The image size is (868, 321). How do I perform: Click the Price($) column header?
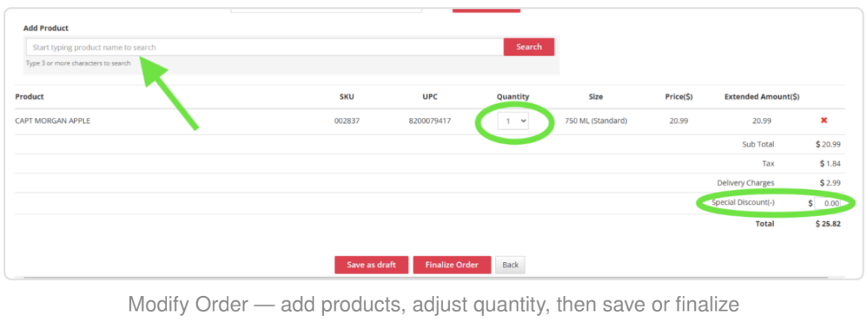pos(679,97)
